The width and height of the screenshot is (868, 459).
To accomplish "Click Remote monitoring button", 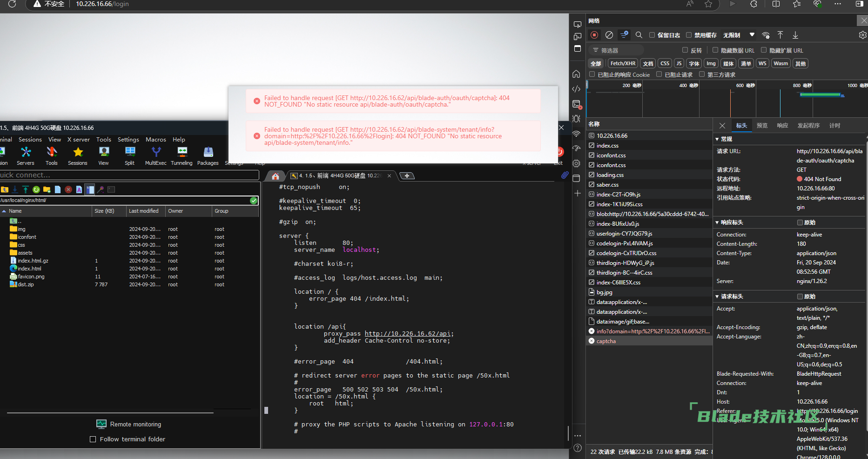I will (129, 424).
